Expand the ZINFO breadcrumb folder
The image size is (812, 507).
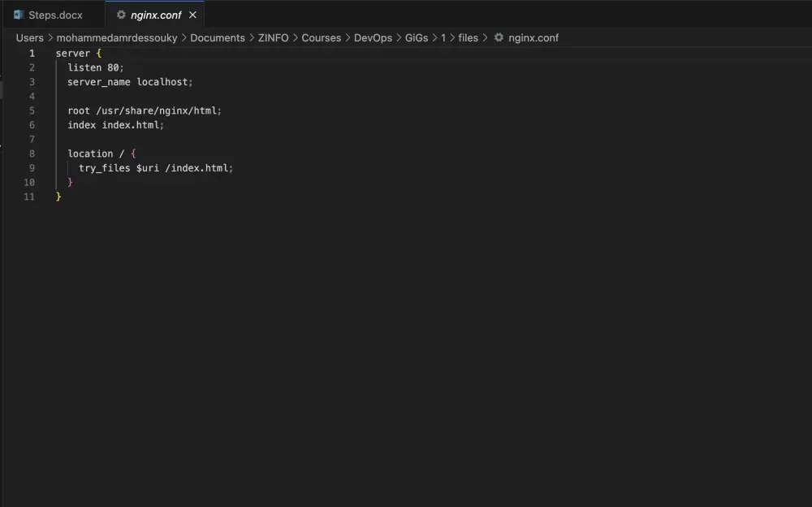point(273,37)
